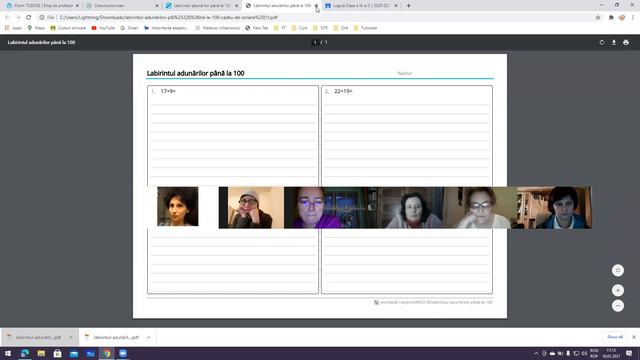Click the PDF page number field
Image resolution: width=640 pixels, height=360 pixels.
click(x=315, y=42)
